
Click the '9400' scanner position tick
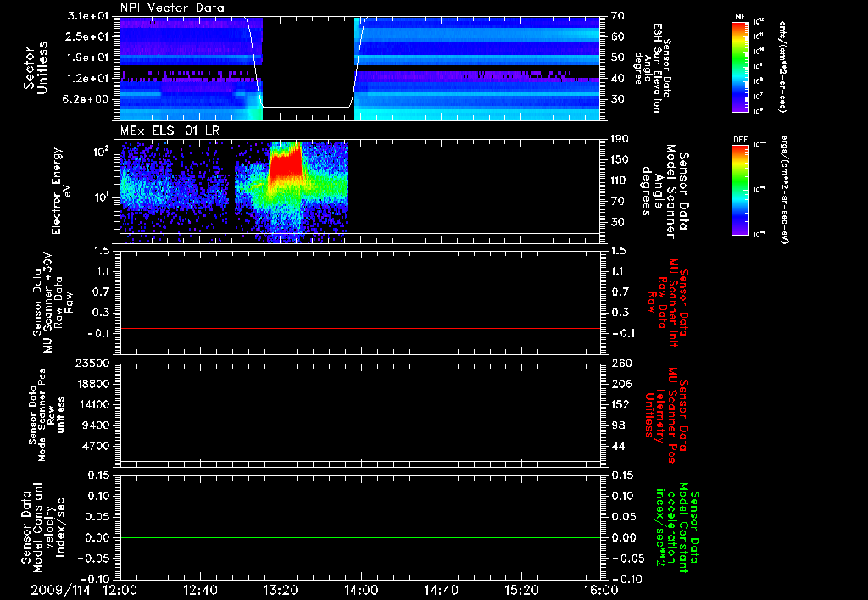[95, 425]
